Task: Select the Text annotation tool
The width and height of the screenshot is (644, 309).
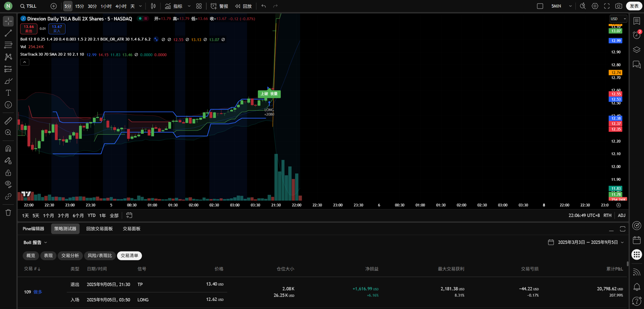Action: point(8,93)
